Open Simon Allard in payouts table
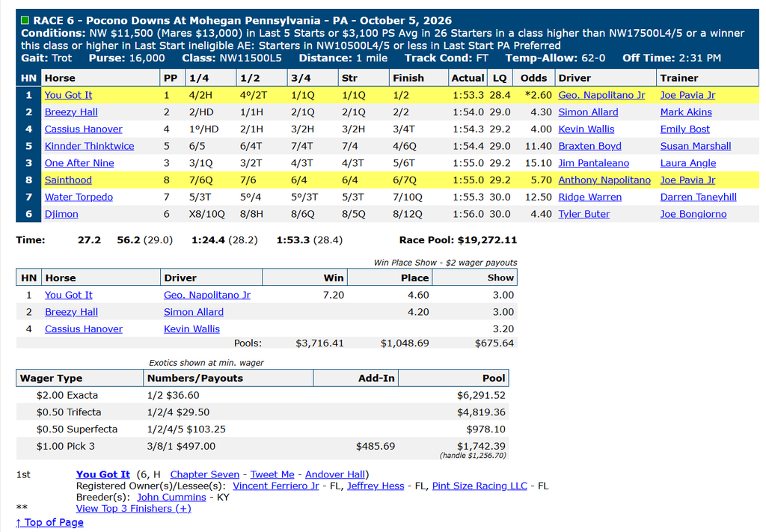The image size is (766, 532). click(x=194, y=312)
